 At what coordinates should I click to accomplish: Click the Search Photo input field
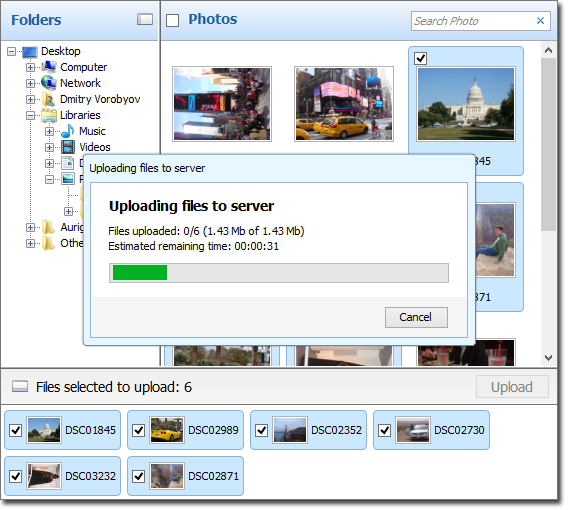pos(473,21)
